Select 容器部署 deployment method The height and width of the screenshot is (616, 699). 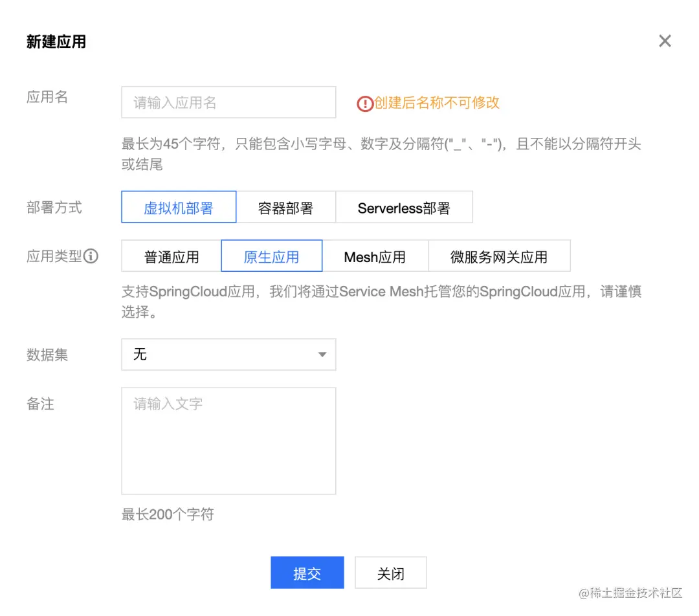pos(287,206)
